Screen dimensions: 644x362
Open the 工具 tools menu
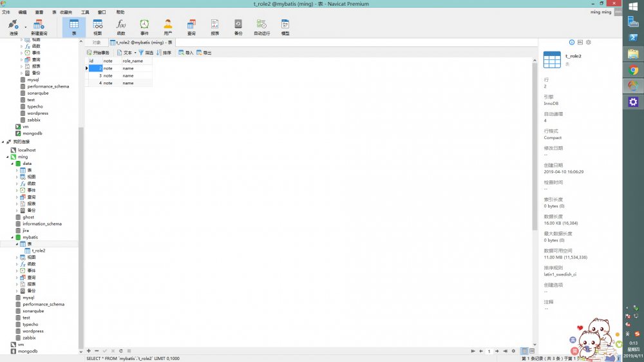(85, 12)
